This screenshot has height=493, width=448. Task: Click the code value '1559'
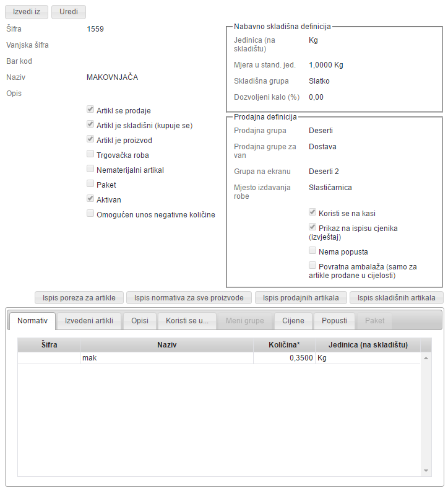[x=95, y=29]
